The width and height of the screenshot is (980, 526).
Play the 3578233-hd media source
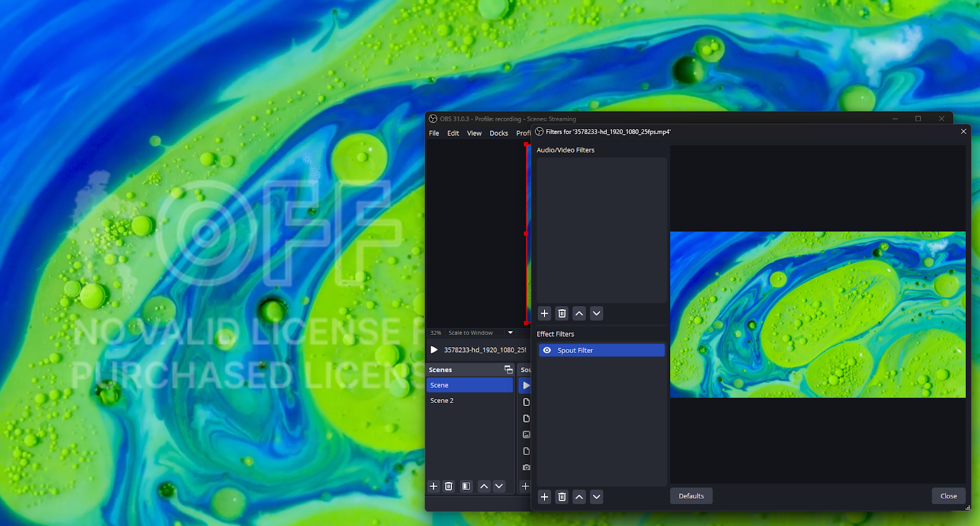click(x=434, y=350)
